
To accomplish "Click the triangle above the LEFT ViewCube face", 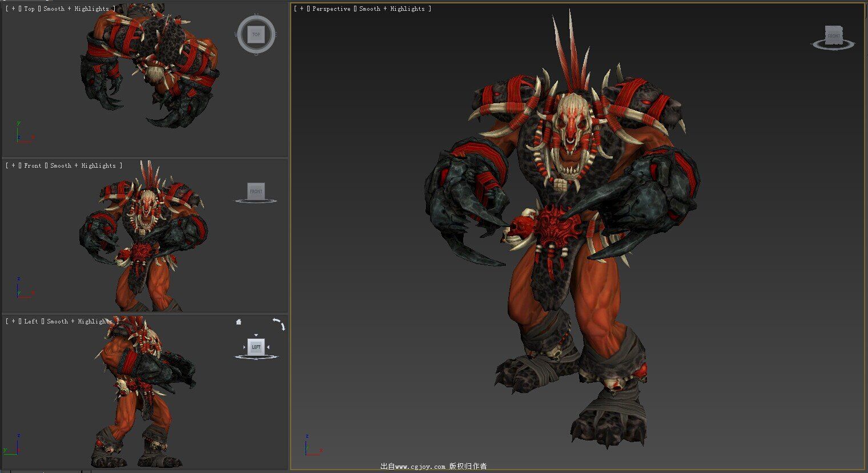I will 256,335.
